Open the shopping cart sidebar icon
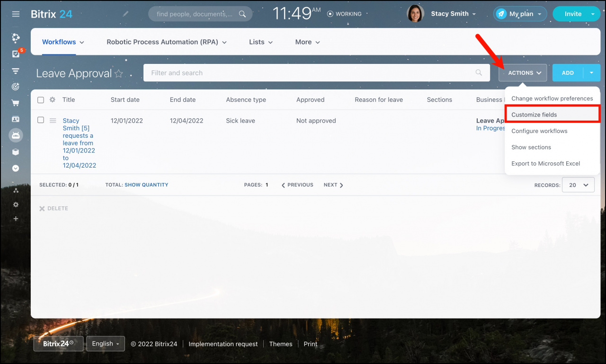 (x=16, y=103)
